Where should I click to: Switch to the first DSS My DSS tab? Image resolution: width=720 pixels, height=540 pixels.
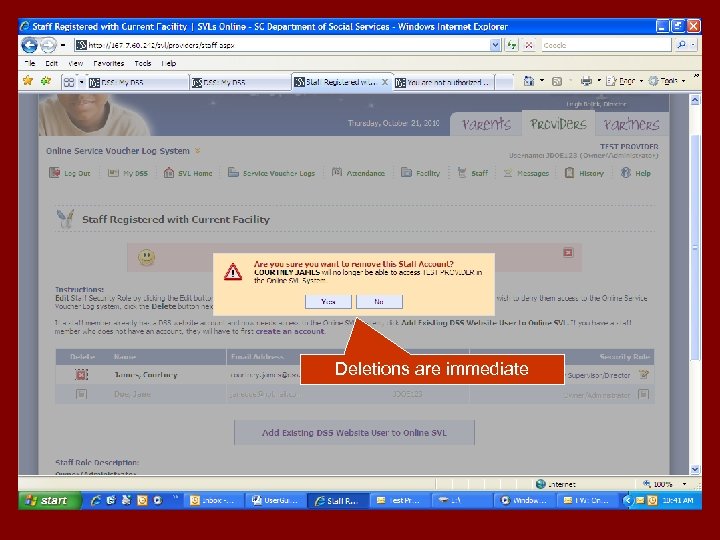(x=138, y=82)
